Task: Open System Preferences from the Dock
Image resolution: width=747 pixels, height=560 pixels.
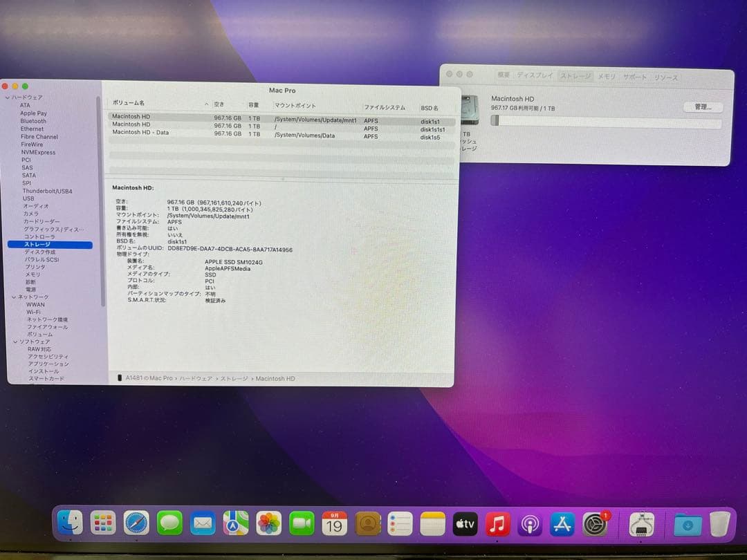Action: click(x=595, y=523)
